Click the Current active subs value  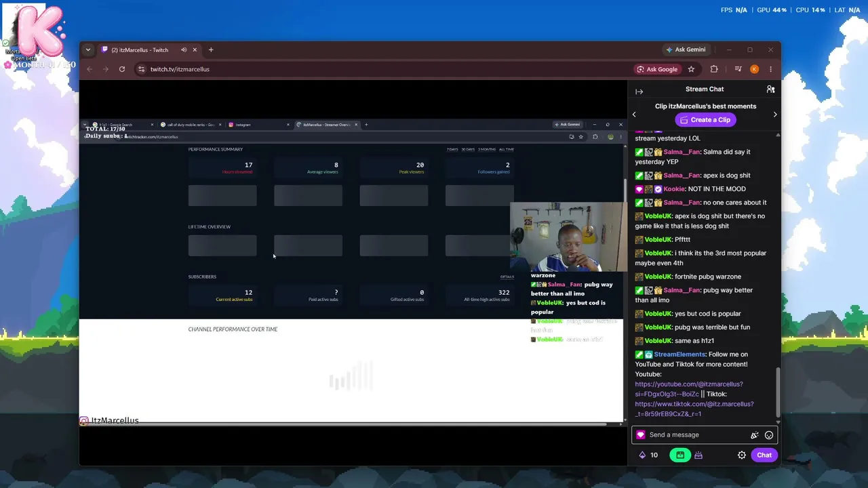point(249,293)
